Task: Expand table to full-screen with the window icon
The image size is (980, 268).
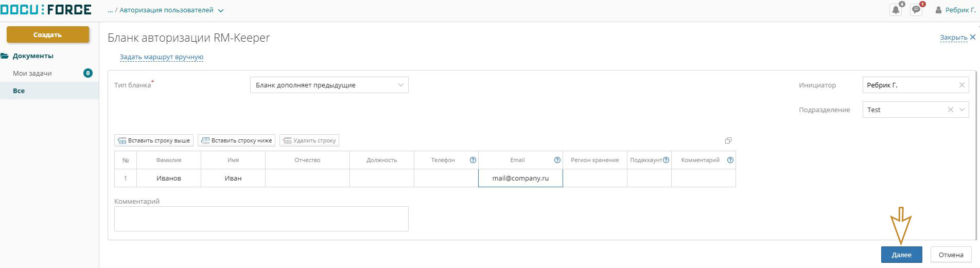Action: (728, 140)
